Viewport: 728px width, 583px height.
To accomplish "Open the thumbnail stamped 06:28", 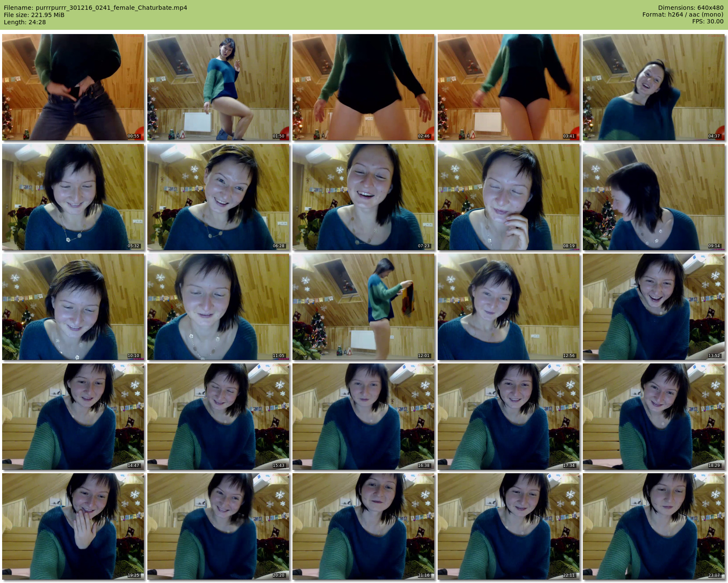I will pyautogui.click(x=218, y=197).
